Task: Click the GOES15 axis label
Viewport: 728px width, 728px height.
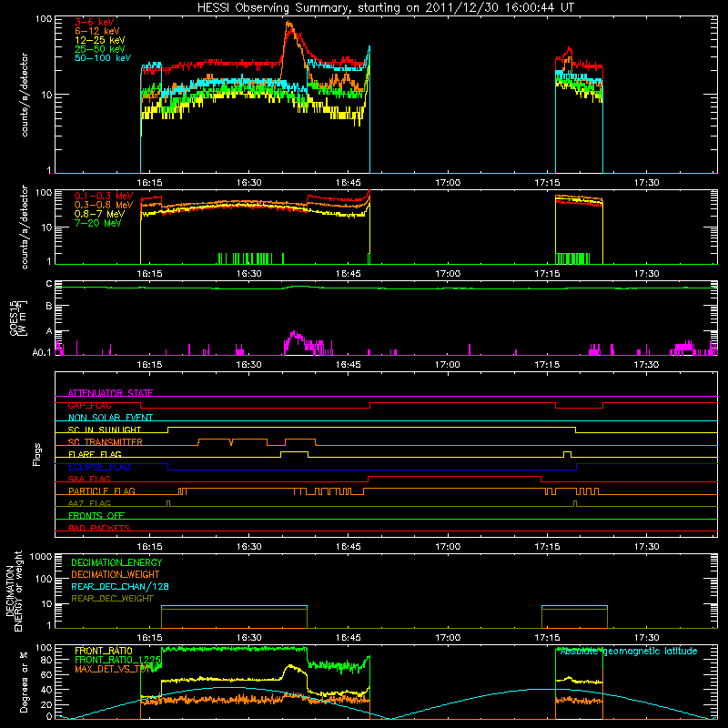Action: (x=15, y=318)
